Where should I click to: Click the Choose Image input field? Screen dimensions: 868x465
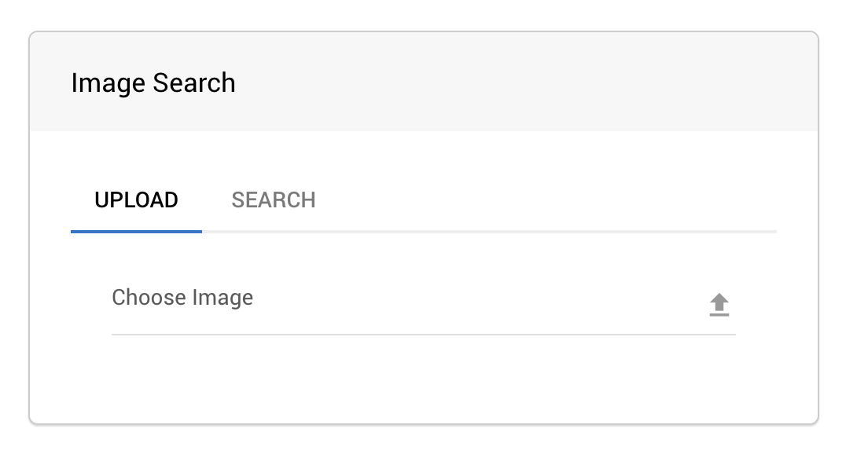pos(424,303)
